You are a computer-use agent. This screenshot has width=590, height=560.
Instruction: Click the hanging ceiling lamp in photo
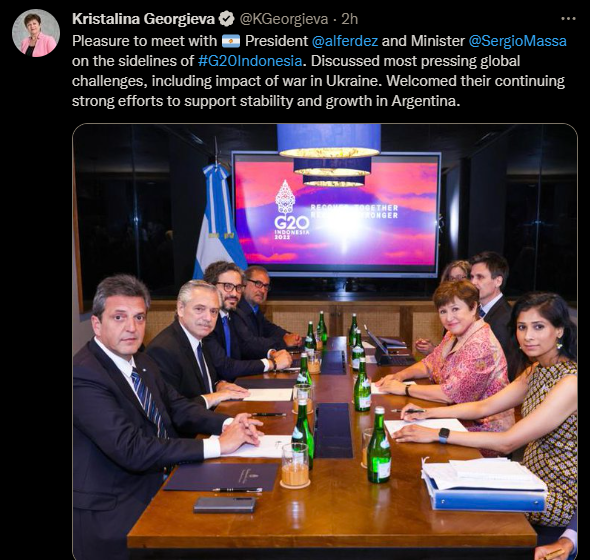(329, 155)
